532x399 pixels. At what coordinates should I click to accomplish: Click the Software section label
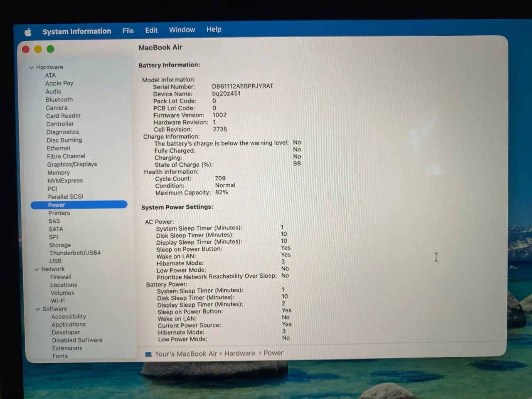(54, 309)
